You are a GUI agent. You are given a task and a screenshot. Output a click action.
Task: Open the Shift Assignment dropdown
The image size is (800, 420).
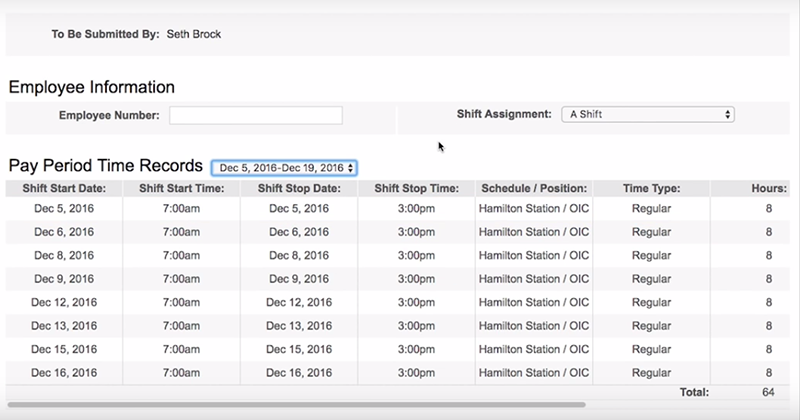tap(647, 115)
